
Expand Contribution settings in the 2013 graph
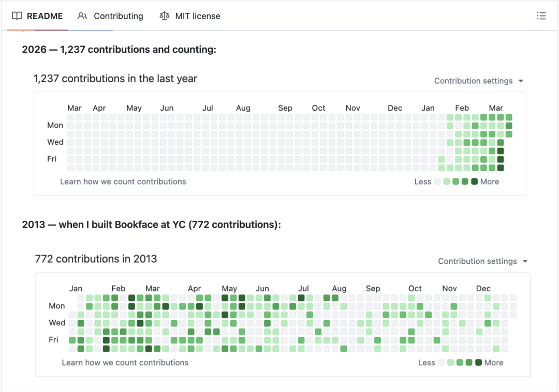pos(483,261)
